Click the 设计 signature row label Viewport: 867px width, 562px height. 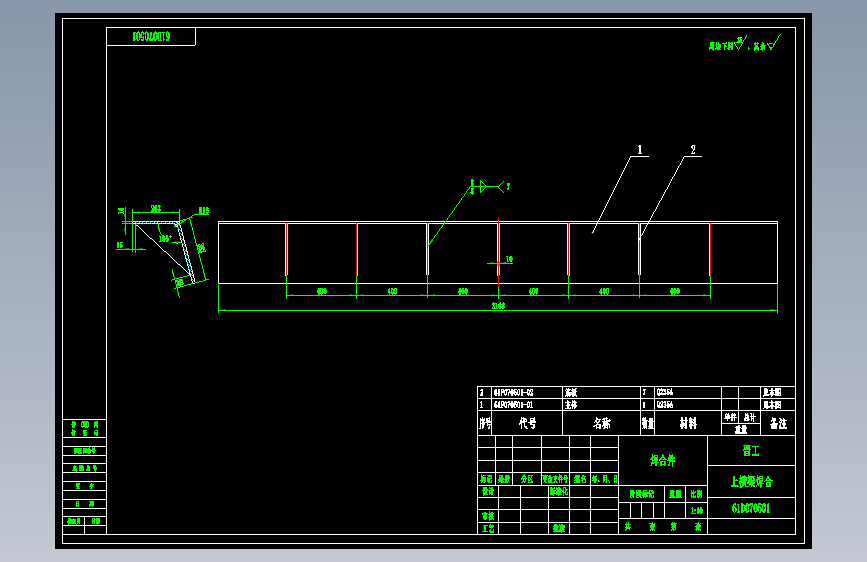[x=488, y=491]
